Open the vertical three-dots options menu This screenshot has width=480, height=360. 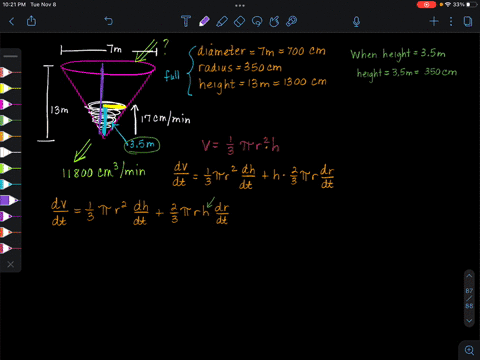click(x=451, y=21)
